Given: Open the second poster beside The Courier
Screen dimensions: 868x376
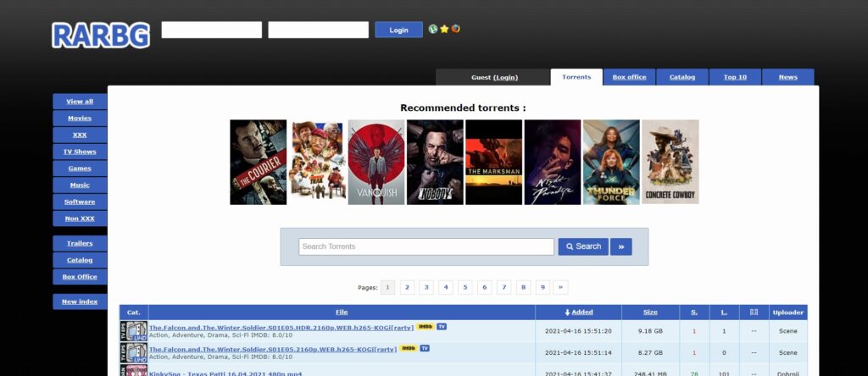Looking at the screenshot, I should (x=317, y=162).
